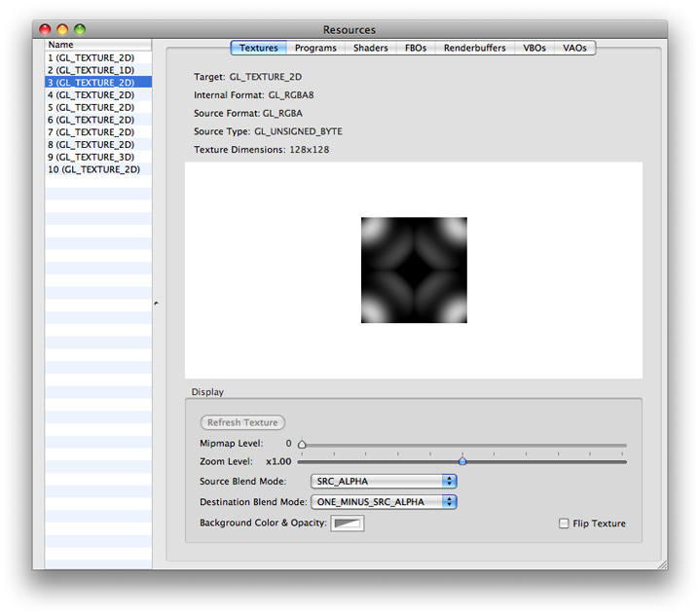This screenshot has height=615, width=700.
Task: Click the Refresh Texture button
Action: tap(242, 422)
